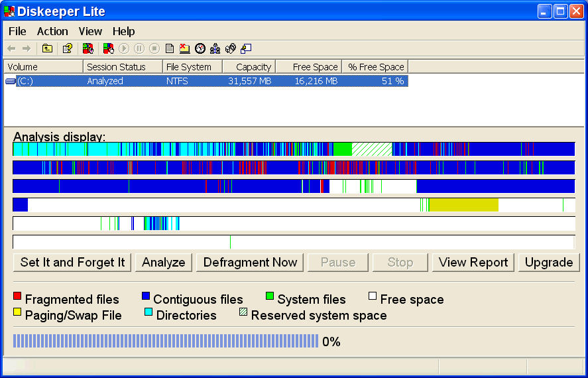Click the Set It and Forget It button
This screenshot has width=588, height=378.
point(72,262)
